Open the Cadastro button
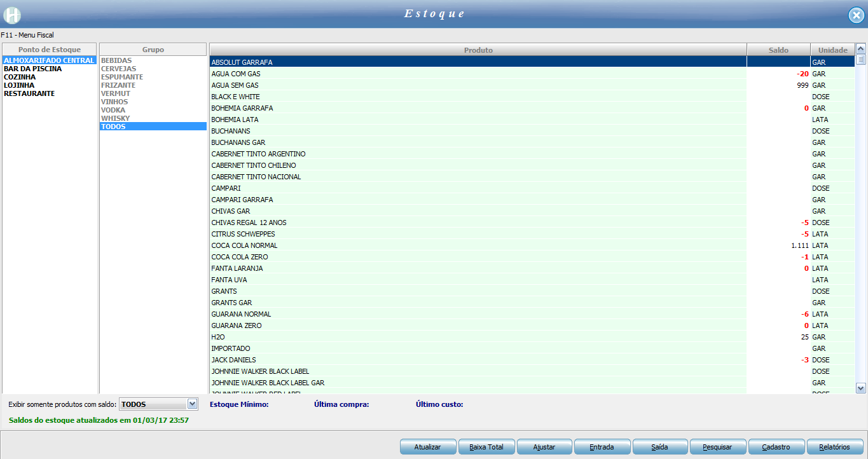868x459 pixels. click(x=777, y=447)
